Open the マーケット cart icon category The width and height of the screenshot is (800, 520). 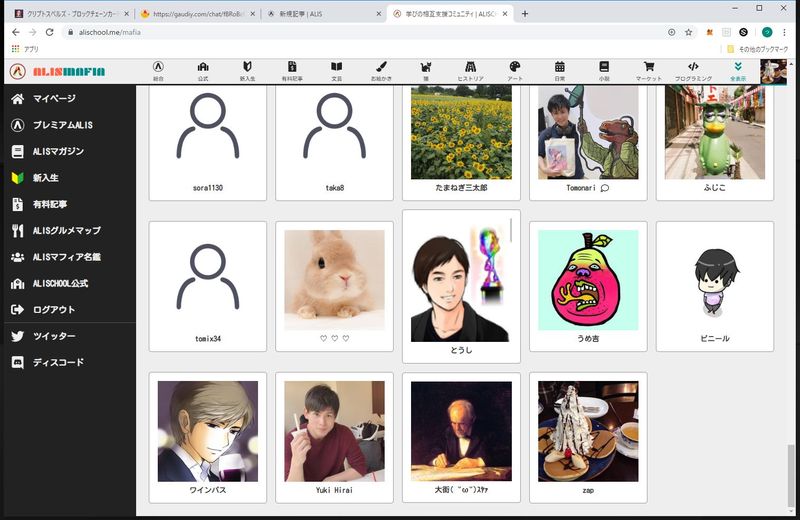click(x=648, y=67)
